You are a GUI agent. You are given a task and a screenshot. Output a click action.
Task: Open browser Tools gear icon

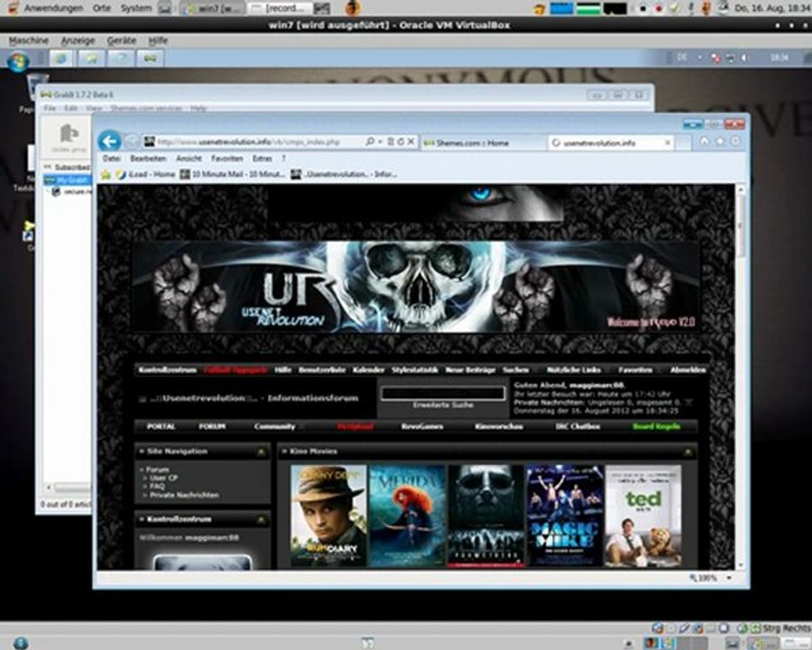click(x=736, y=142)
